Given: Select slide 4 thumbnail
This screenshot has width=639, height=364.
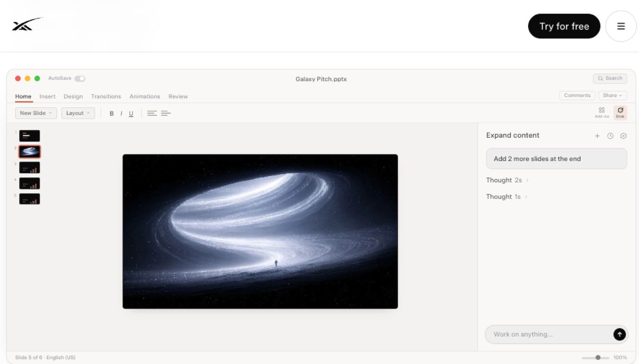Looking at the screenshot, I should 29,183.
